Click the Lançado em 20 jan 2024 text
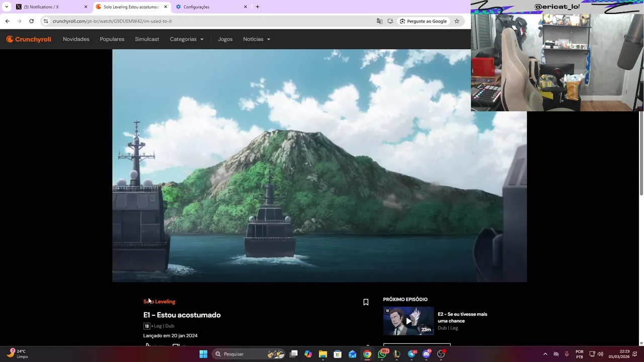 (171, 335)
